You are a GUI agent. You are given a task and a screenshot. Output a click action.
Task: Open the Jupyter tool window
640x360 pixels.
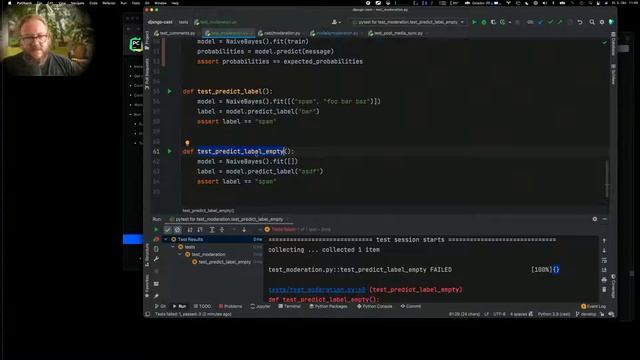pyautogui.click(x=260, y=306)
